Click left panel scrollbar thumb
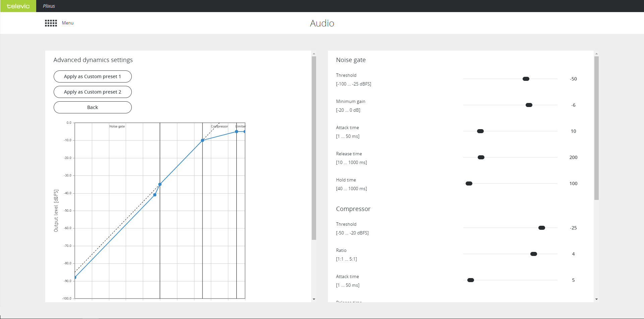The height and width of the screenshot is (319, 644). [314, 148]
